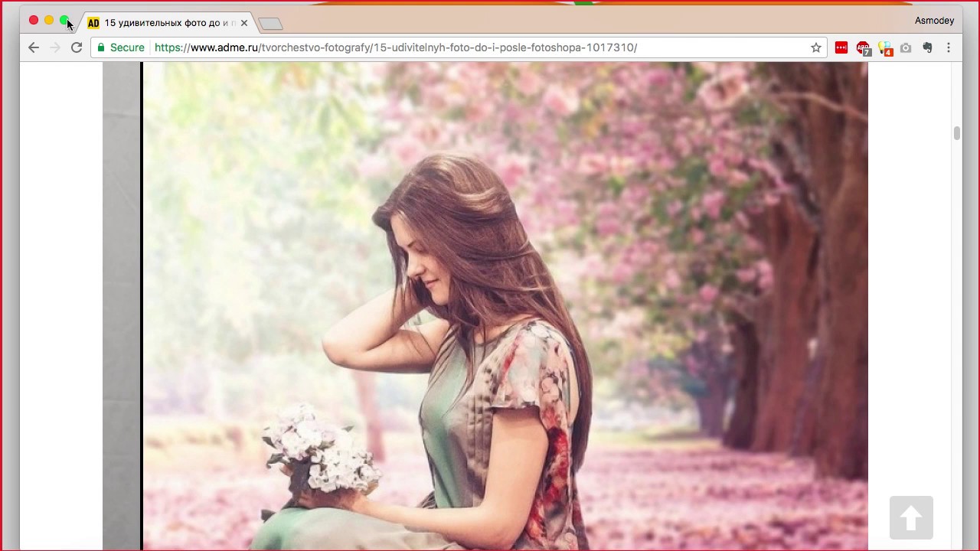Click the girl with flowers photo
The width and height of the screenshot is (980, 551).
[505, 306]
